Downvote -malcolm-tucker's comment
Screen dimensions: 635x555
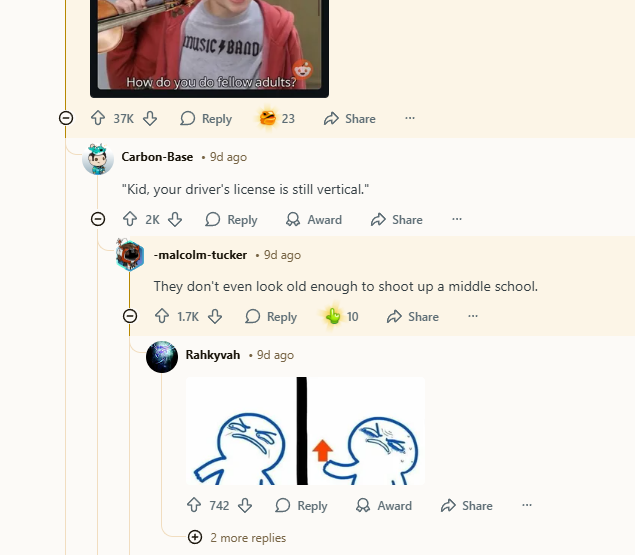point(215,316)
